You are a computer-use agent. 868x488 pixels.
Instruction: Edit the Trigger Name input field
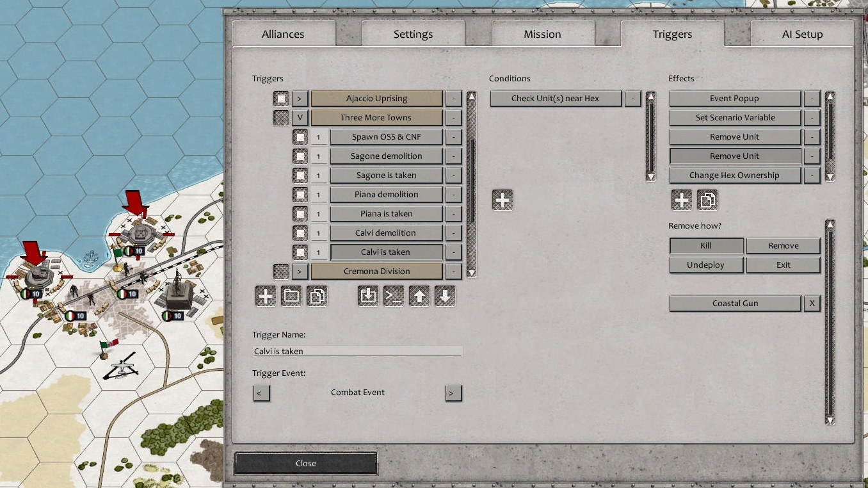[x=357, y=350]
